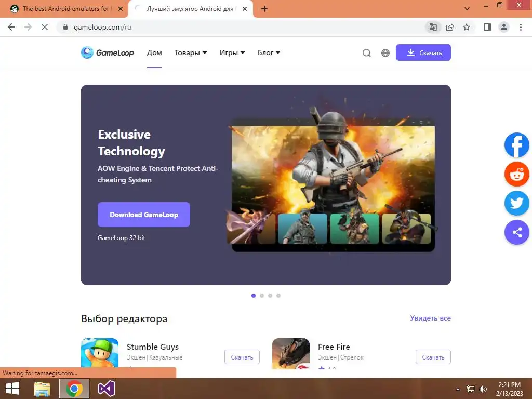Launch Visual Studio from taskbar
532x399 pixels.
106,389
